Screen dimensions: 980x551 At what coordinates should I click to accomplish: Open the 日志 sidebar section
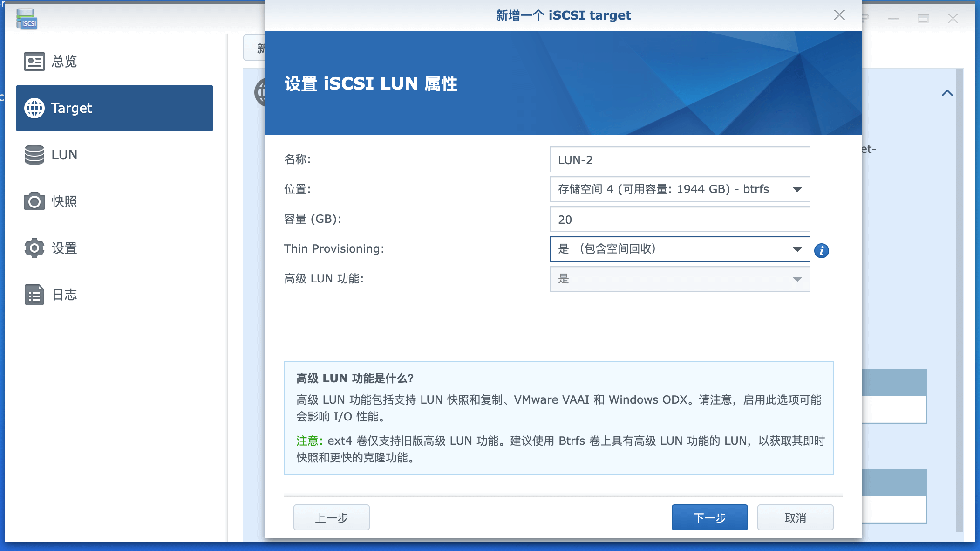(64, 295)
